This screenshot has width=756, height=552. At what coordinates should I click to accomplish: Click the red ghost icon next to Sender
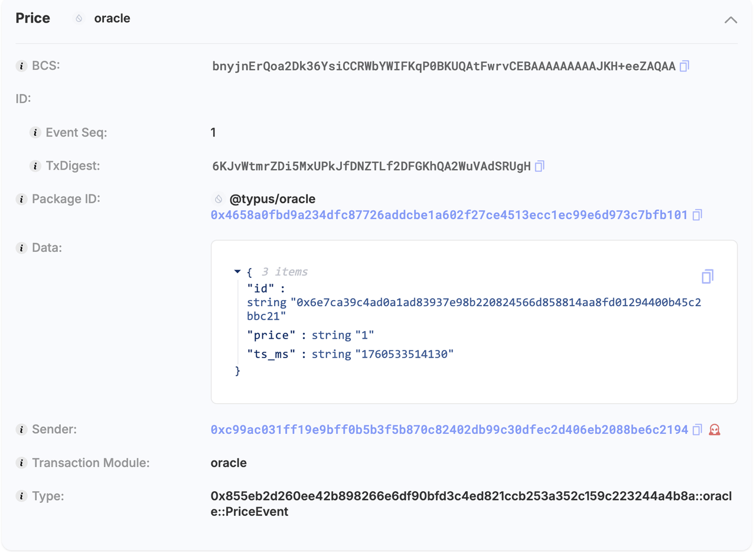click(x=715, y=430)
